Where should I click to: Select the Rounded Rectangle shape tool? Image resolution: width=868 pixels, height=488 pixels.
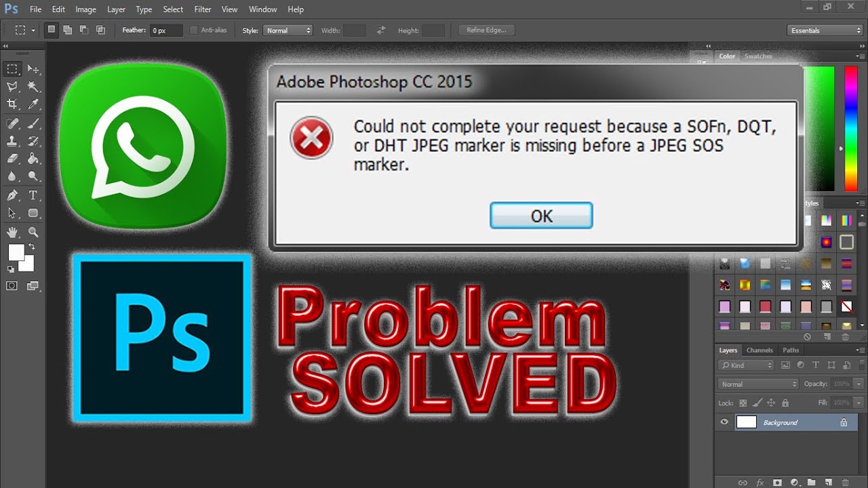coord(33,213)
